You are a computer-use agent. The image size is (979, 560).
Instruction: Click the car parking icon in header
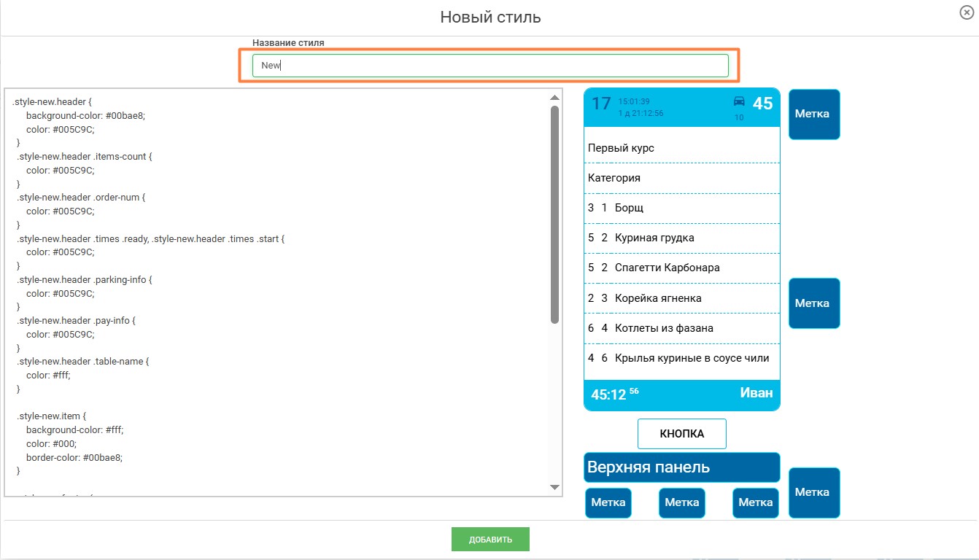tap(739, 102)
